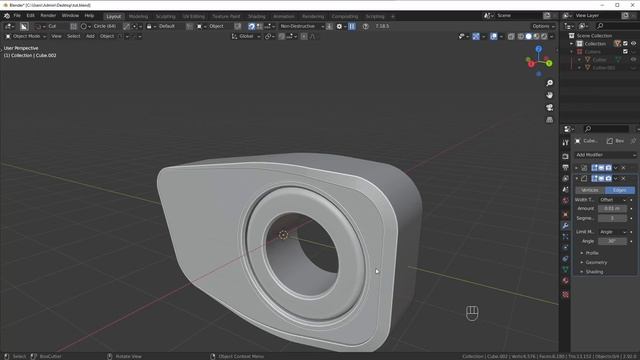The image size is (640, 360).
Task: Click the red X axis on navigation gizmo
Action: pyautogui.click(x=531, y=64)
